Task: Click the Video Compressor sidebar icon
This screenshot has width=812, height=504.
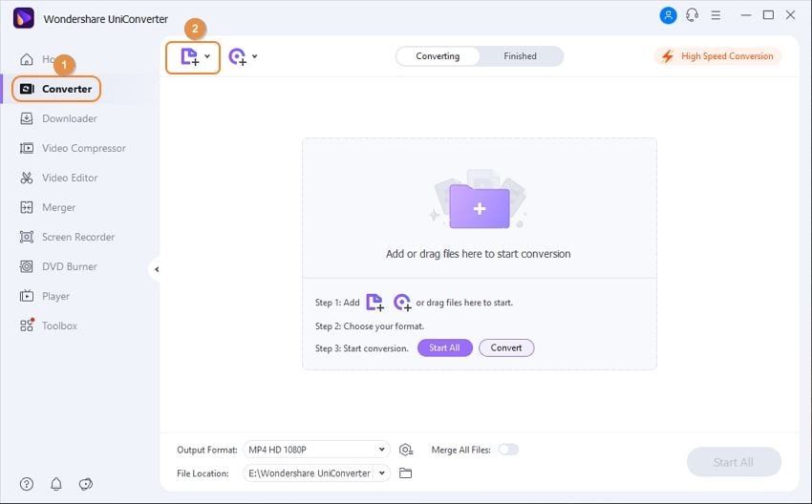Action: (x=27, y=148)
